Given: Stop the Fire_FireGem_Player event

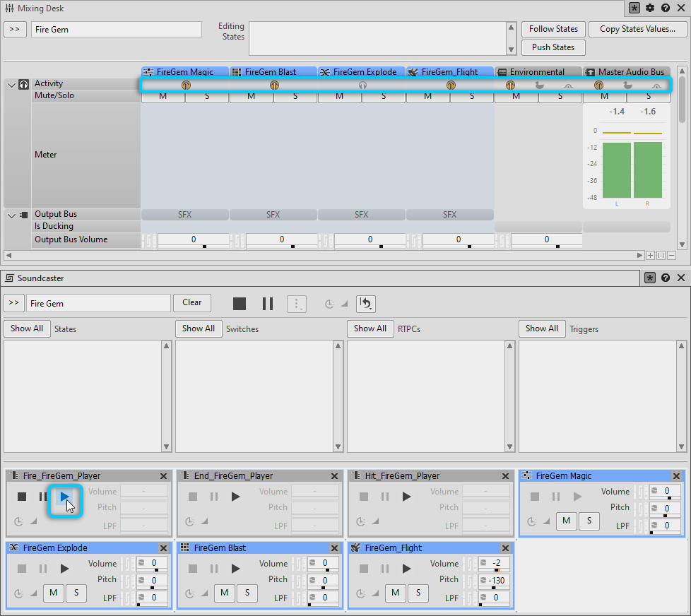Looking at the screenshot, I should coord(22,497).
